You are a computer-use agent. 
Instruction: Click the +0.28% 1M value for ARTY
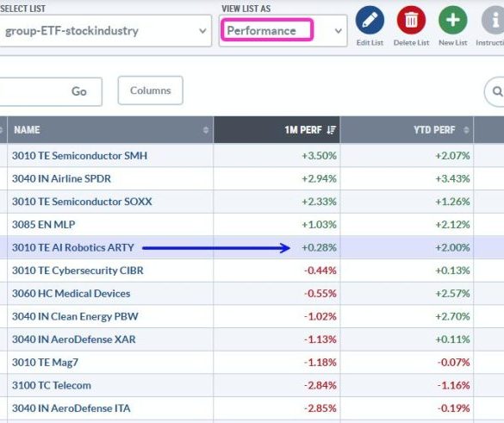click(x=319, y=247)
